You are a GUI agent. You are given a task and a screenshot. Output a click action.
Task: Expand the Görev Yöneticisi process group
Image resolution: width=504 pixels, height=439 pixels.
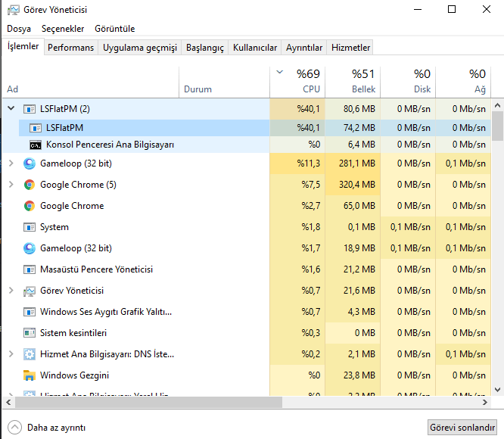[11, 291]
